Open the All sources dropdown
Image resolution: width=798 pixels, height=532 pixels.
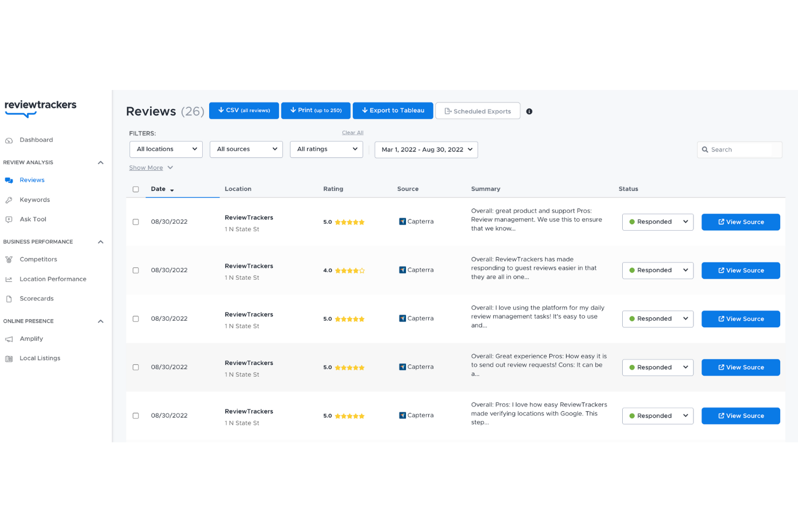(246, 149)
